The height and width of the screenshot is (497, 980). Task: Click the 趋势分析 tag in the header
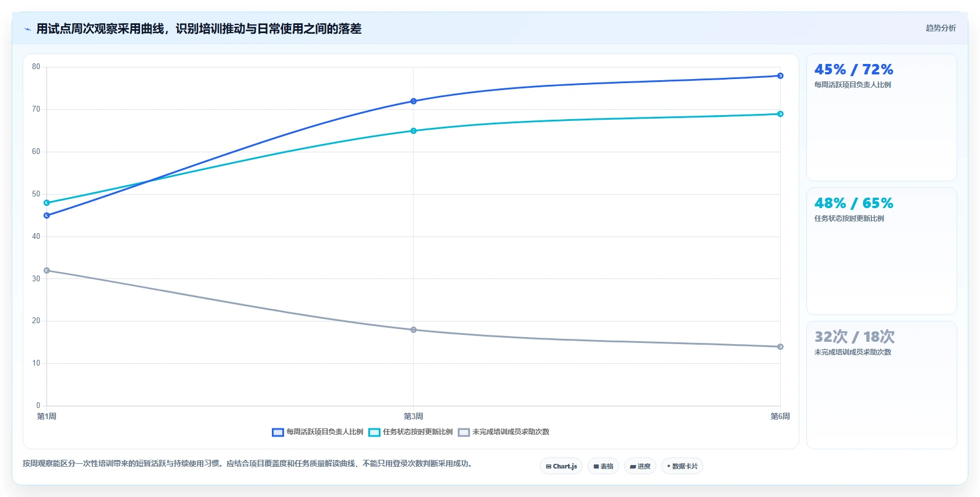(940, 28)
